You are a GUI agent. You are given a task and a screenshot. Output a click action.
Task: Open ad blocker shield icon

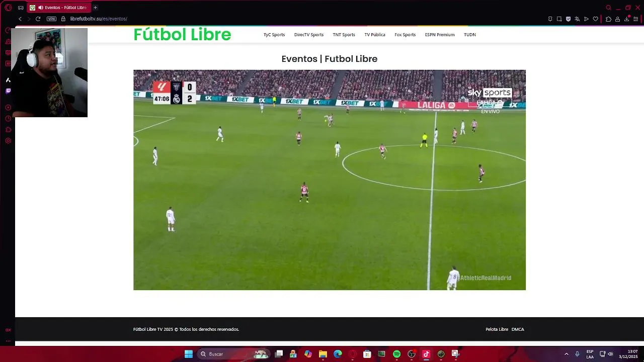click(x=568, y=19)
